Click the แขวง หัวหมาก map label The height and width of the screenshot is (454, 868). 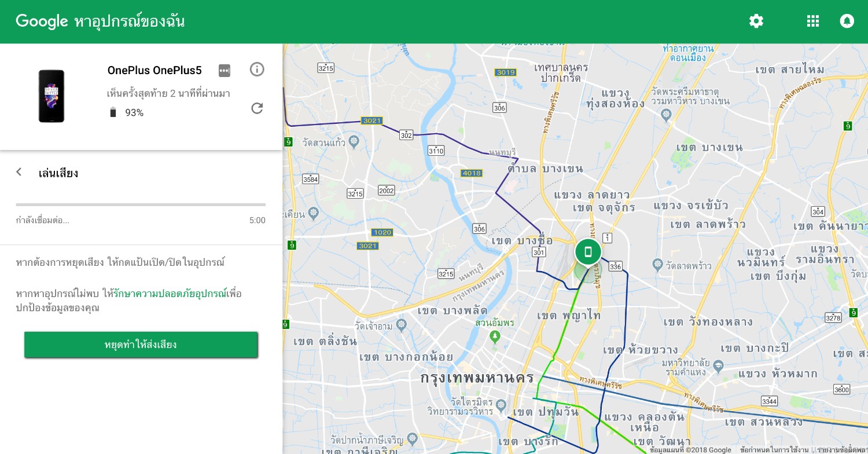(x=778, y=374)
